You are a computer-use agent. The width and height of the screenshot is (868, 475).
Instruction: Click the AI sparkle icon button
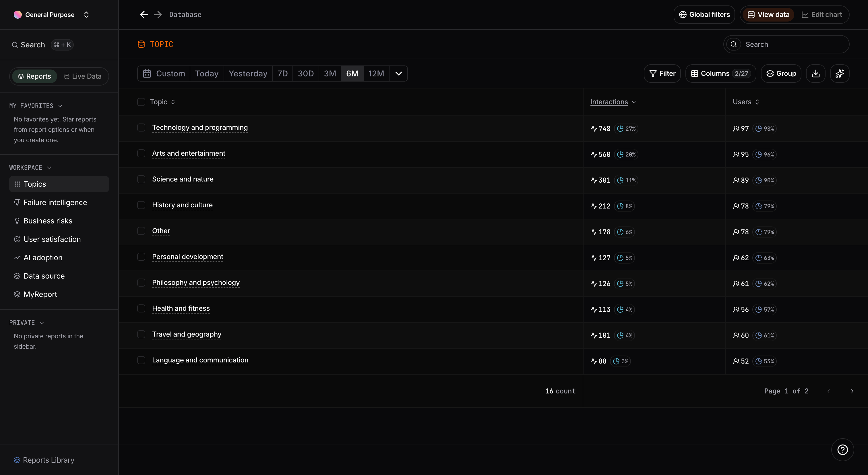(840, 74)
